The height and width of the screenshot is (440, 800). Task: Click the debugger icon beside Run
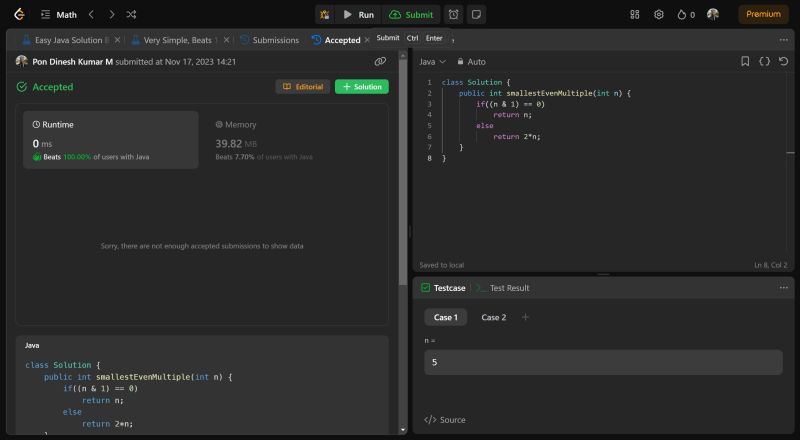click(x=324, y=15)
